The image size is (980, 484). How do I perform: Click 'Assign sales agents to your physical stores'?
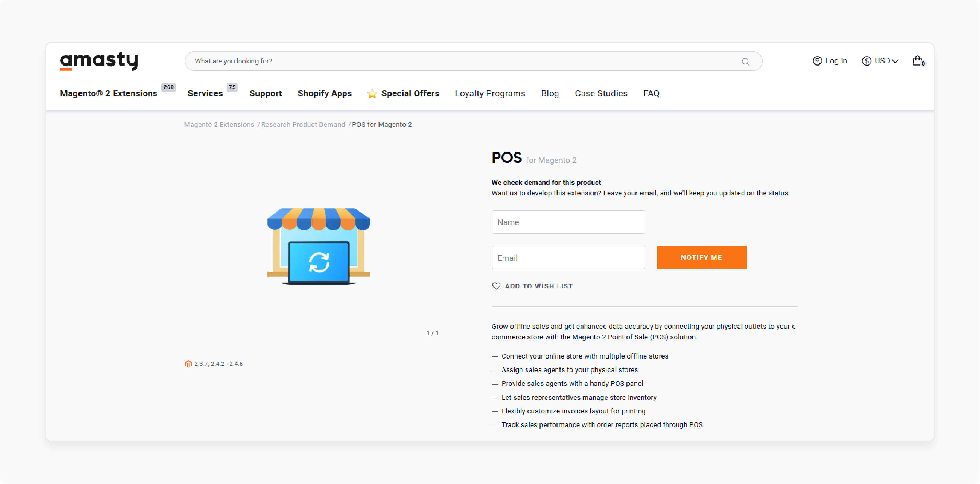[570, 370]
